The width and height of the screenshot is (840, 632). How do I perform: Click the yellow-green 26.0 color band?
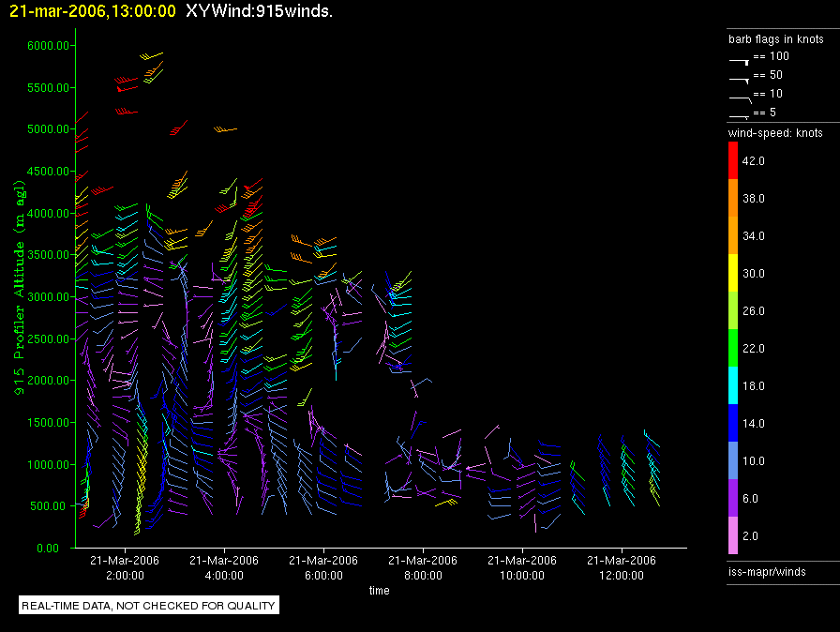pyautogui.click(x=733, y=310)
